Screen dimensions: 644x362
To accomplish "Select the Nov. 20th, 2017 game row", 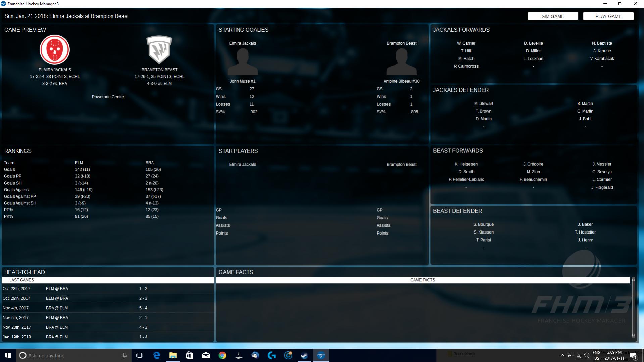I will 108,327.
